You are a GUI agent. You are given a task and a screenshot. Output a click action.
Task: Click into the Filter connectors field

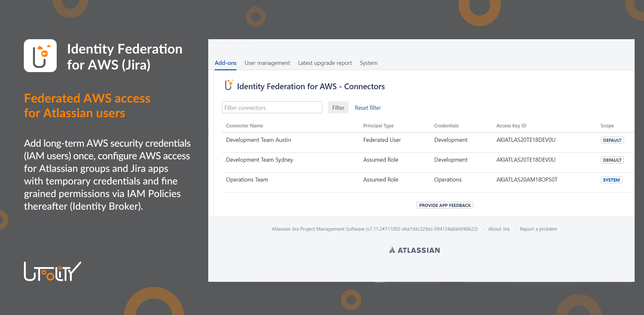tap(272, 108)
